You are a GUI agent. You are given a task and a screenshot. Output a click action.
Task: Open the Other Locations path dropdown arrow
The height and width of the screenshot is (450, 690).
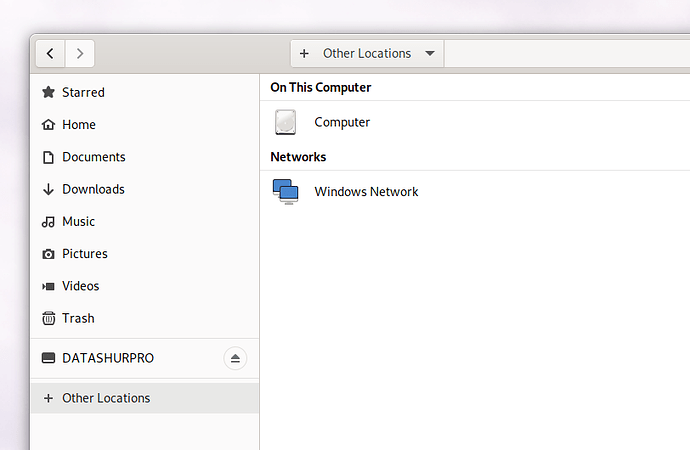tap(430, 54)
